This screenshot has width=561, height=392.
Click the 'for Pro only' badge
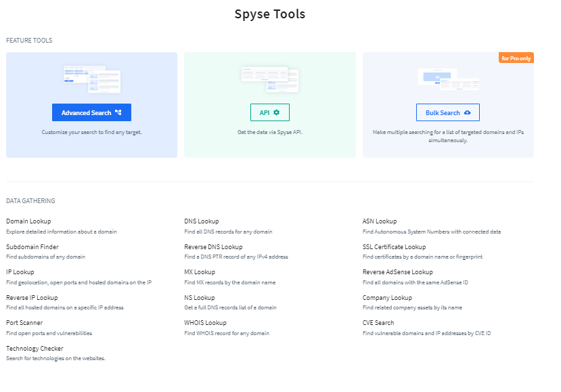point(517,58)
